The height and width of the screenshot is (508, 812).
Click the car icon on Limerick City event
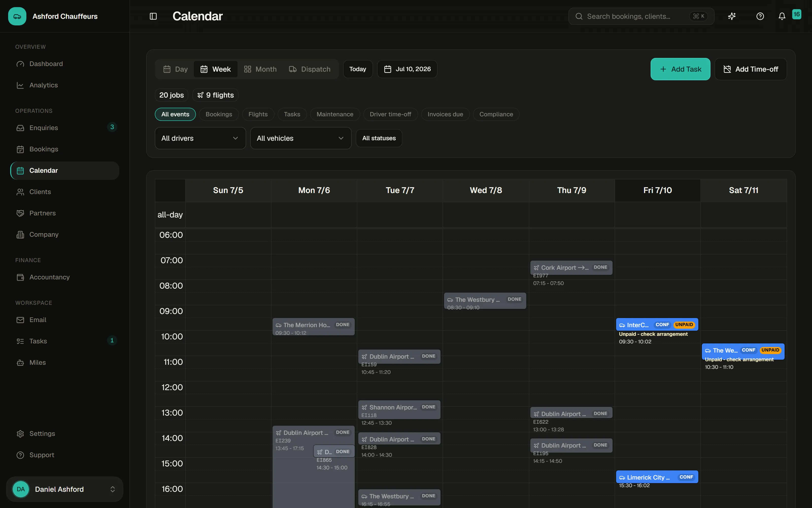[622, 478]
